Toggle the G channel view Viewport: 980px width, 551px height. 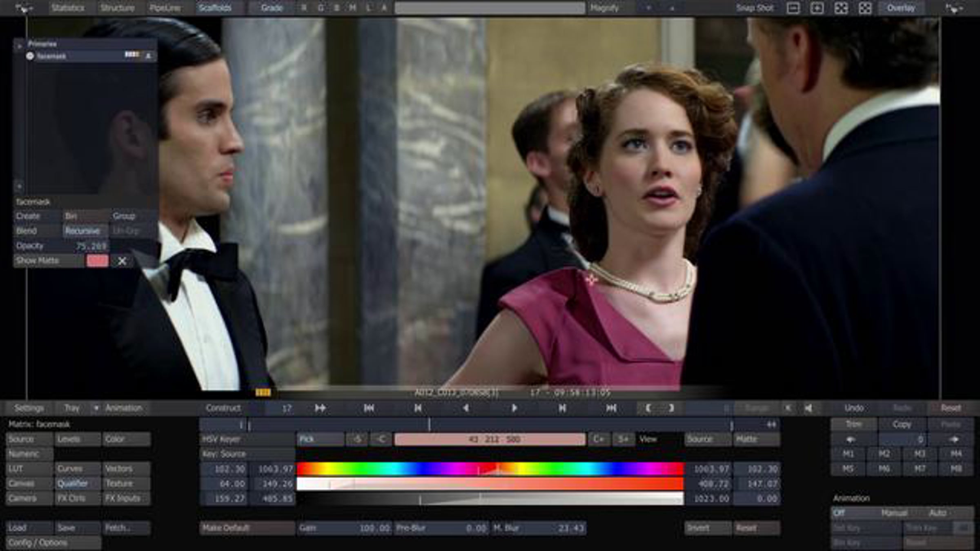pos(321,8)
